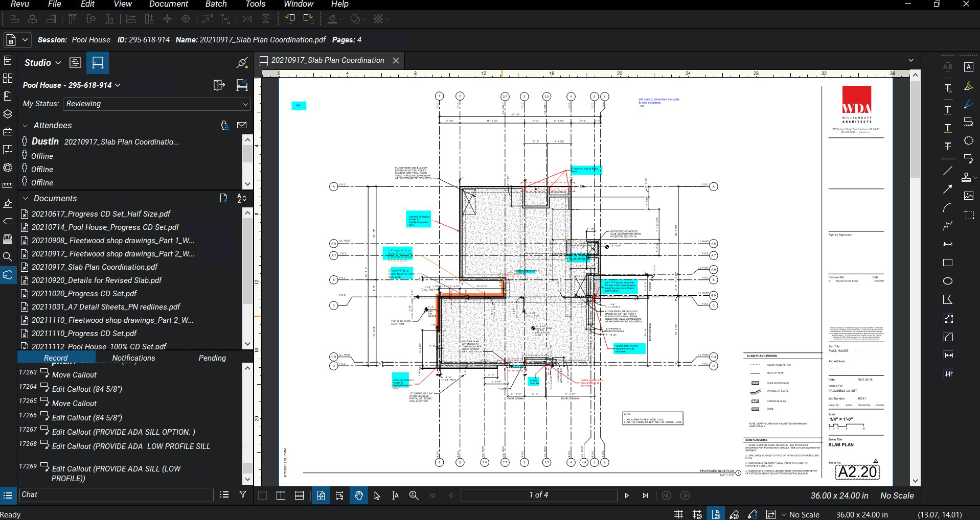The width and height of the screenshot is (980, 520).
Task: Open the Studio panel dropdown
Action: (x=58, y=63)
